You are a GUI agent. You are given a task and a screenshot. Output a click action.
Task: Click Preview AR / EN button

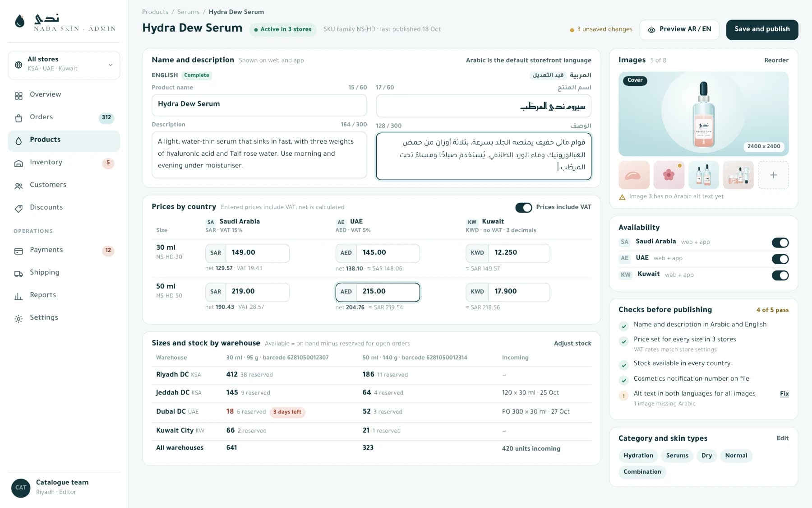pos(679,29)
